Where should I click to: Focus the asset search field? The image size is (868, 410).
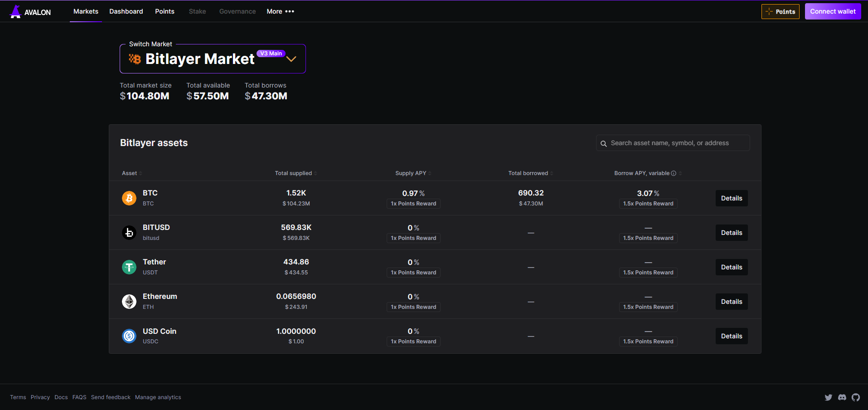coord(673,143)
